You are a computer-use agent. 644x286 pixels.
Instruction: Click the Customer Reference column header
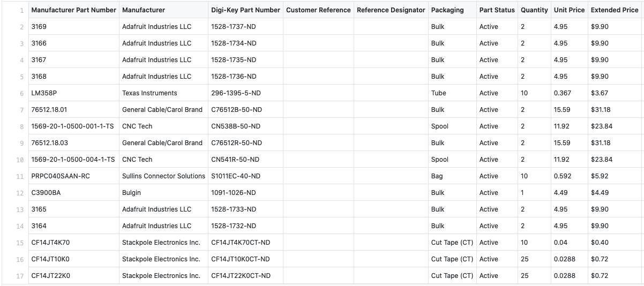click(x=318, y=10)
